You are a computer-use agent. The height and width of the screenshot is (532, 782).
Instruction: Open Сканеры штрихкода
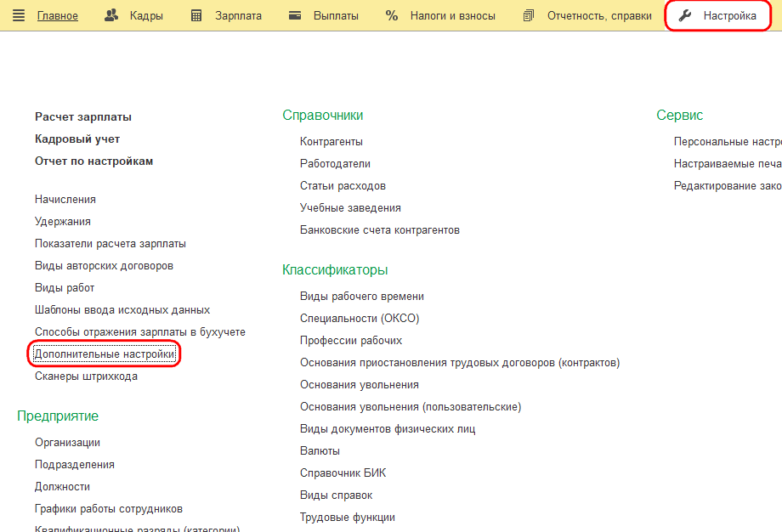[87, 376]
